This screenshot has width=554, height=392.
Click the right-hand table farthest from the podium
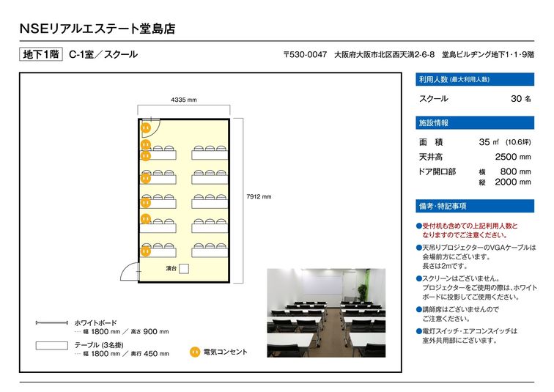pos(210,155)
